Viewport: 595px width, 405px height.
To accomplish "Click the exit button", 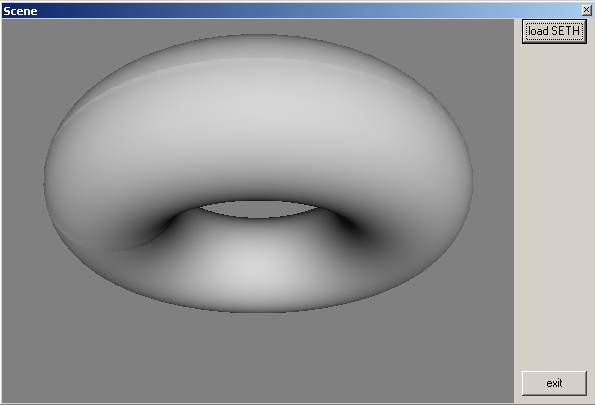I will pos(554,383).
